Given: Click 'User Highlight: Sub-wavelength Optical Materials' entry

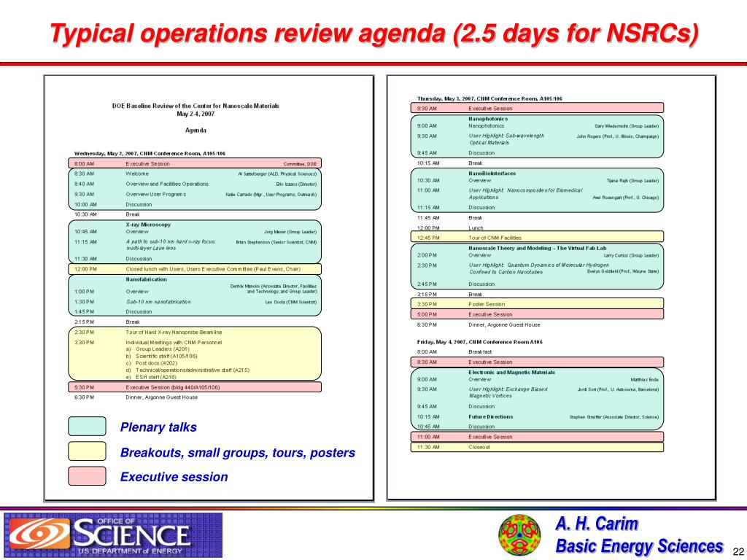Looking at the screenshot, I should 506,139.
